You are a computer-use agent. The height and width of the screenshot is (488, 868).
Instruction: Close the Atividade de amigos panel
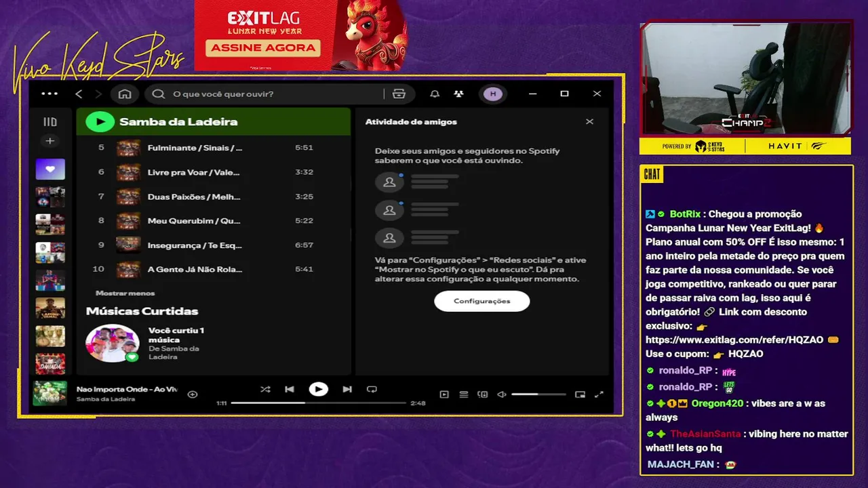(589, 121)
